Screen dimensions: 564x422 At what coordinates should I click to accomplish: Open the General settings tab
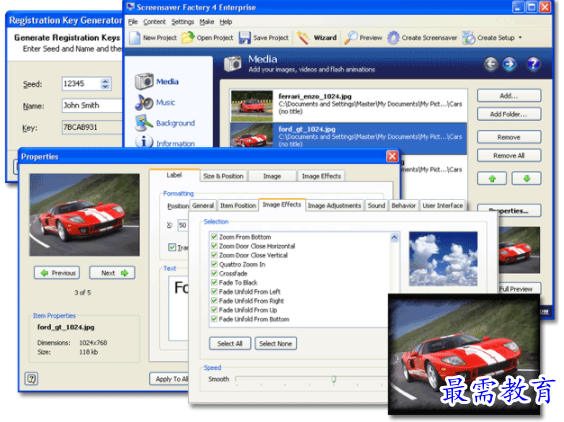click(x=203, y=205)
